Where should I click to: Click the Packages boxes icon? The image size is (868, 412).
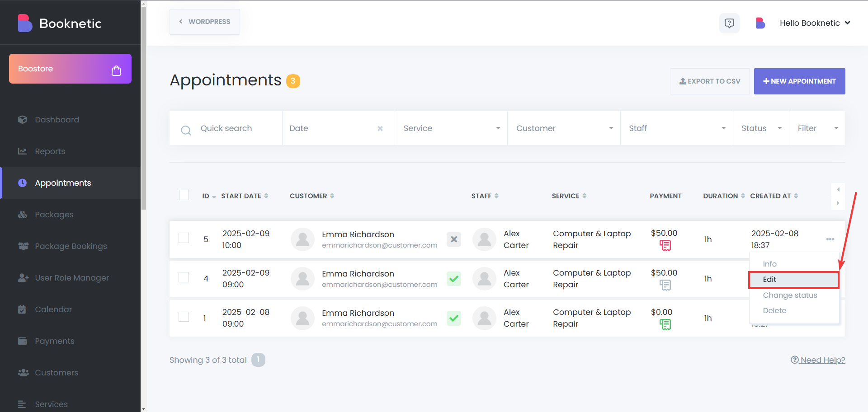click(x=22, y=215)
